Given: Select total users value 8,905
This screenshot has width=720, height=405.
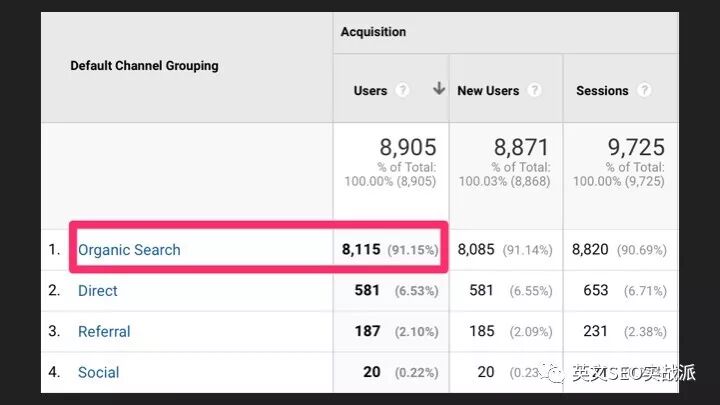Looking at the screenshot, I should pyautogui.click(x=408, y=147).
